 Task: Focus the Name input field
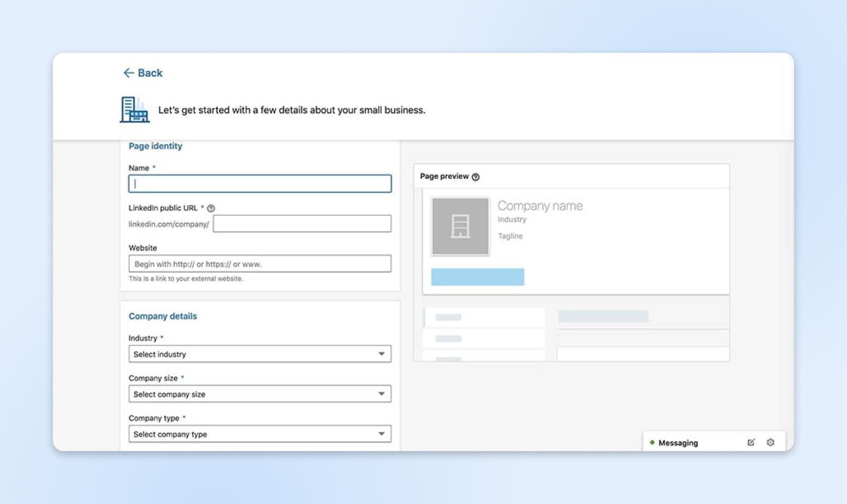click(x=259, y=184)
